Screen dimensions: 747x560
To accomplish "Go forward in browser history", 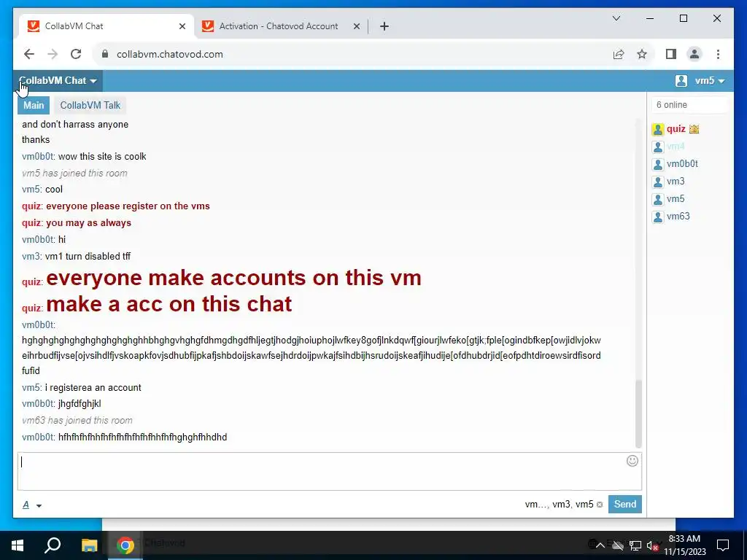I will [x=53, y=54].
